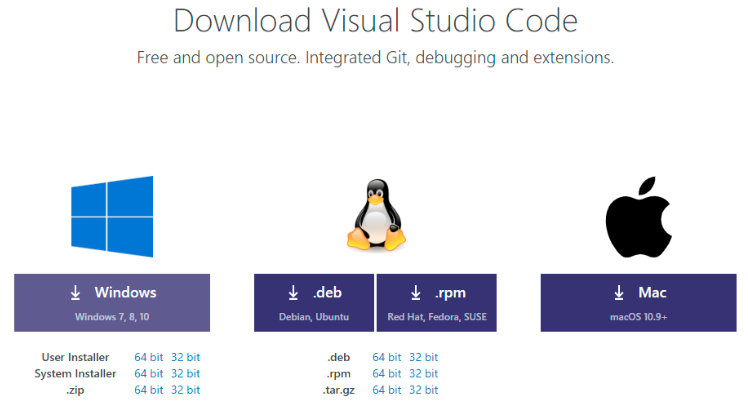The width and height of the screenshot is (748, 412).
Task: Get Windows .zip 64 bit
Action: pyautogui.click(x=149, y=390)
